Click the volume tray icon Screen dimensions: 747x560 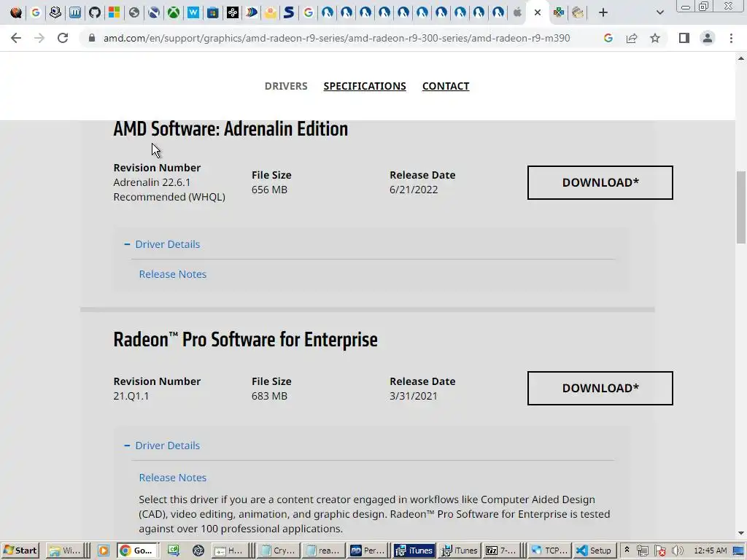click(x=678, y=551)
